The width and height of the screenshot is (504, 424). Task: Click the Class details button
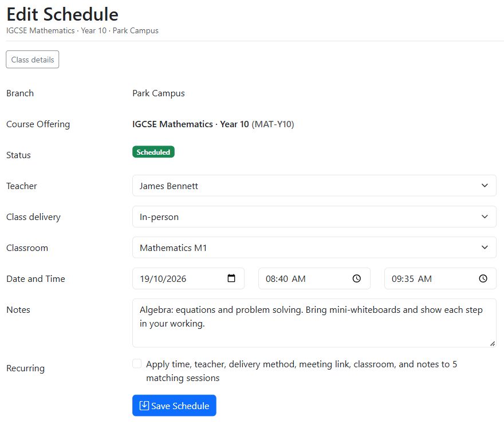pyautogui.click(x=33, y=60)
